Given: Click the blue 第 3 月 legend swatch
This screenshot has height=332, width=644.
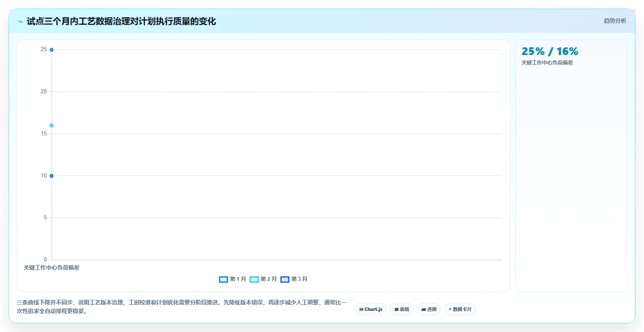Looking at the screenshot, I should point(285,279).
